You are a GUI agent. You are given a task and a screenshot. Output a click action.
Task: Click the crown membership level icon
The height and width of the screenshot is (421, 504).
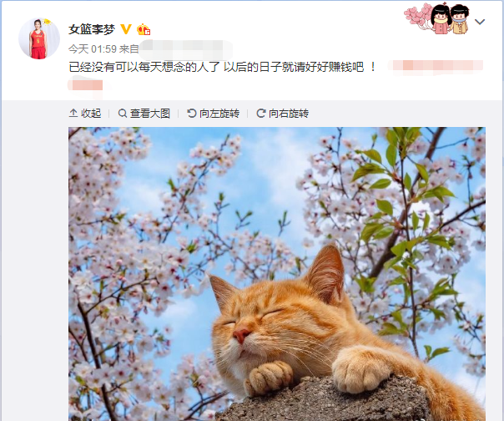(144, 29)
